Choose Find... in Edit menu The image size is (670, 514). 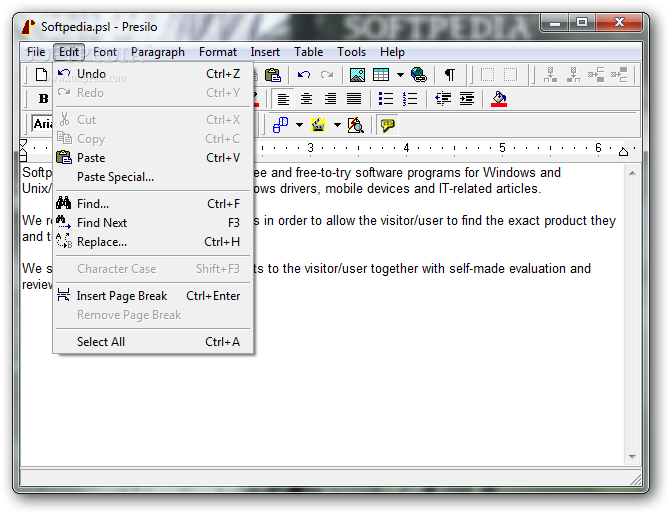[153, 204]
